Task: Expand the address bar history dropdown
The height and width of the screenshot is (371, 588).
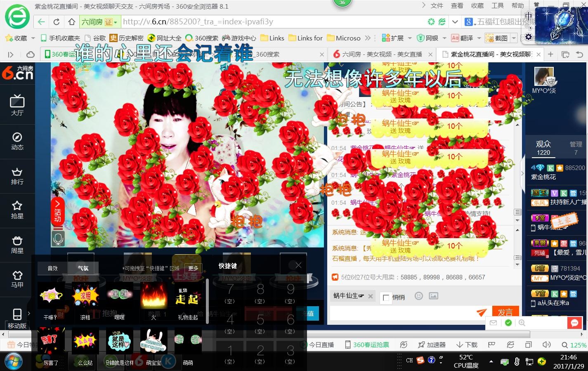Action: [x=455, y=21]
